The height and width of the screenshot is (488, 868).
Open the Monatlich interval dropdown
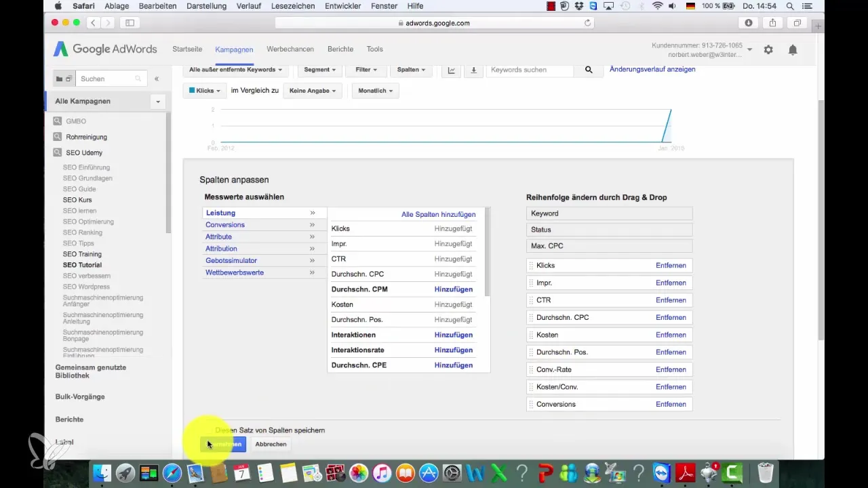coord(376,90)
